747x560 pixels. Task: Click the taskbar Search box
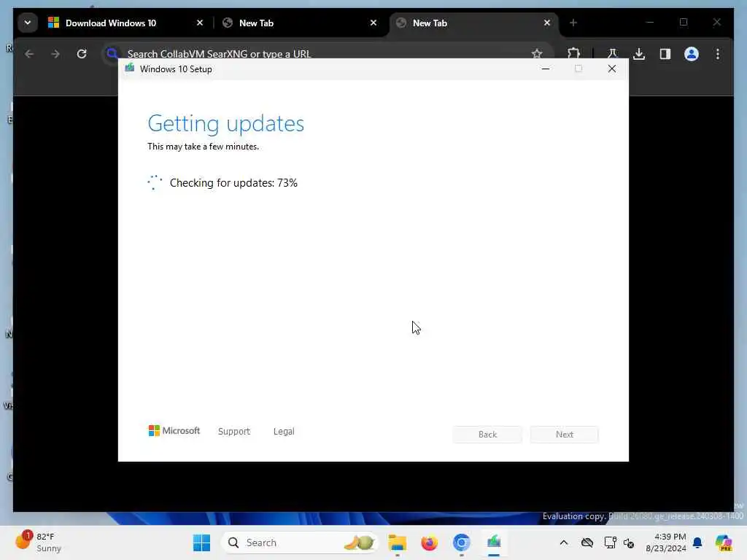299,542
